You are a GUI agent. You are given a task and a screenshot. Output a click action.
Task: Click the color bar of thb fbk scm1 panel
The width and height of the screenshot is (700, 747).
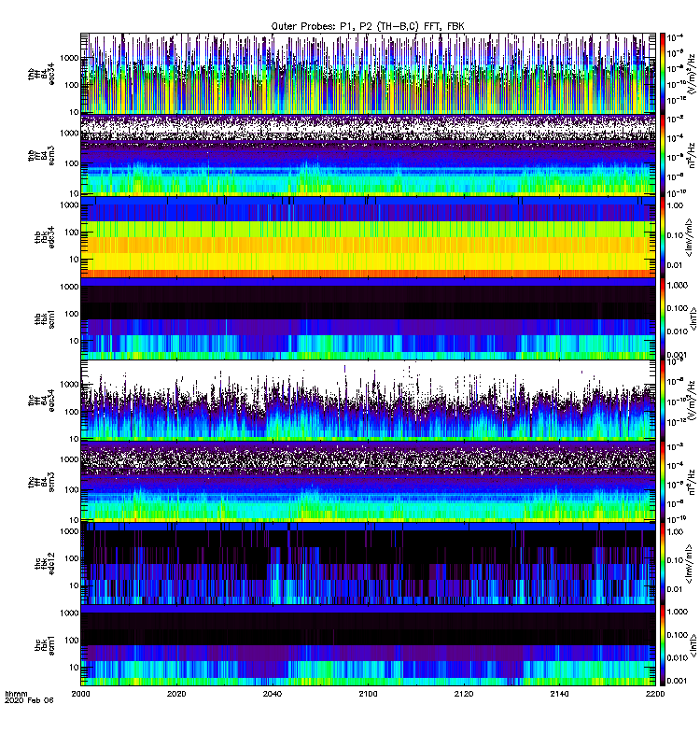[x=662, y=318]
